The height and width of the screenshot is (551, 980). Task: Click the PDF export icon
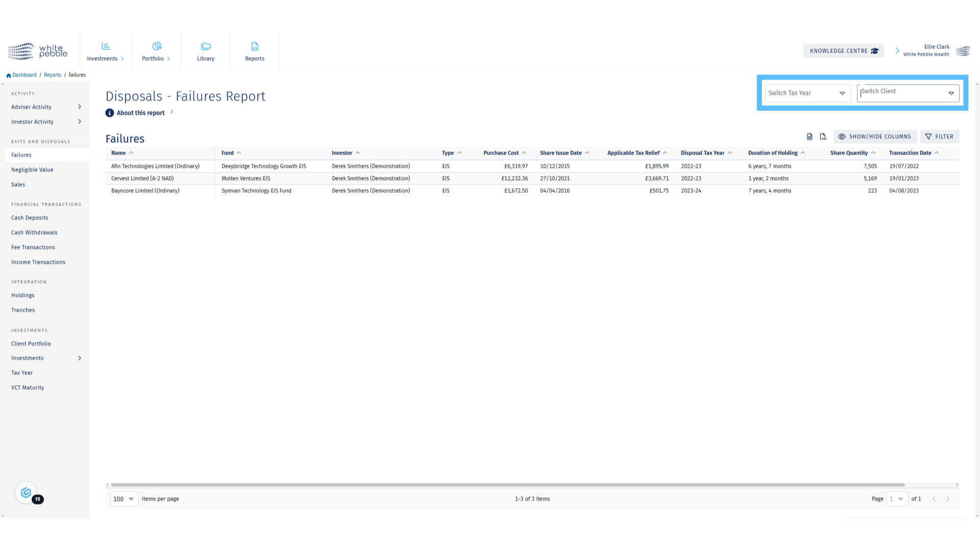823,137
